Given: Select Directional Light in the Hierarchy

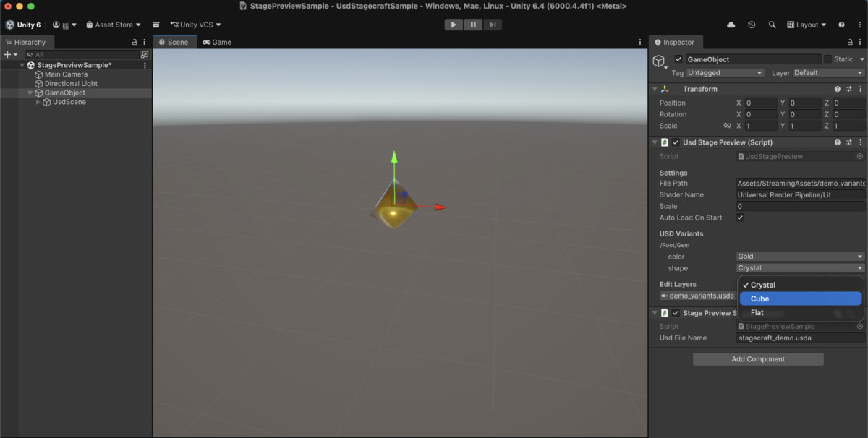Looking at the screenshot, I should (x=71, y=84).
